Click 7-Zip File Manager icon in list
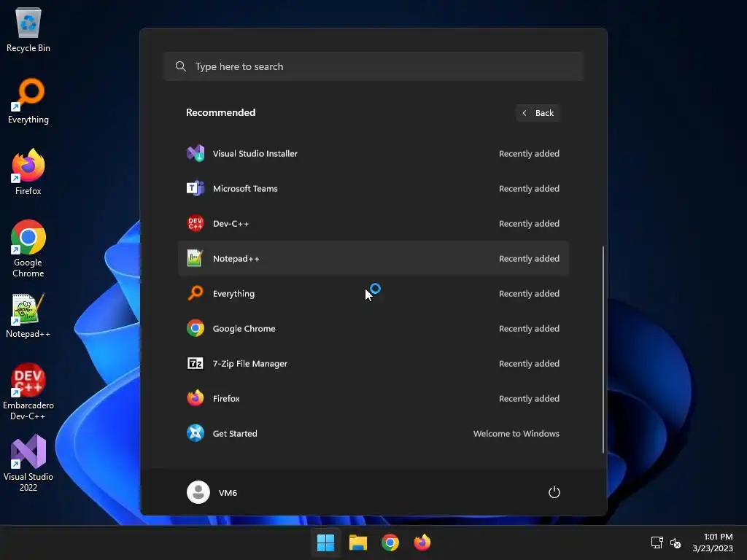The height and width of the screenshot is (560, 747). 196,363
